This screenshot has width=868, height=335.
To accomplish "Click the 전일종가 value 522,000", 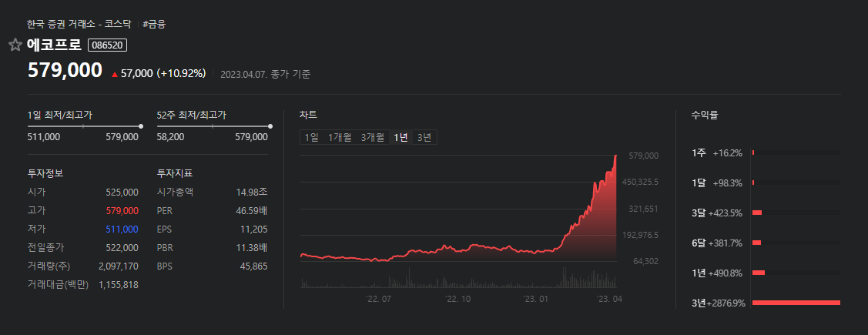I will (122, 247).
